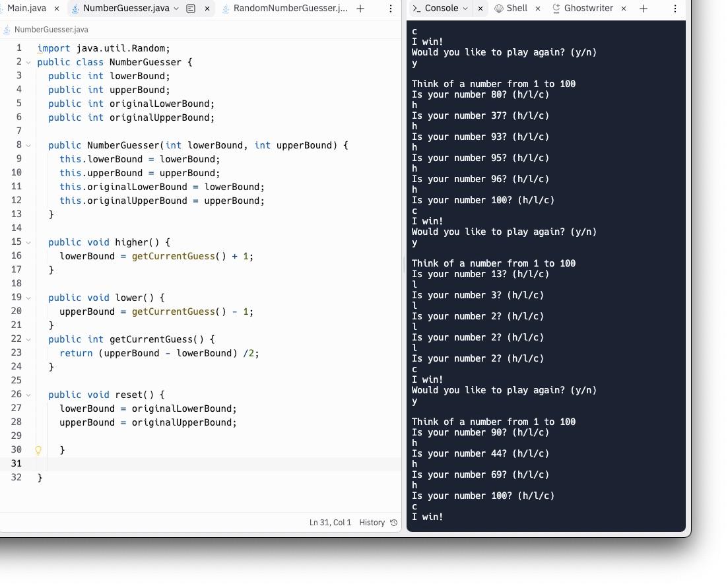The width and height of the screenshot is (728, 586).
Task: Collapse the NumberGuesser class fold arrow on line 2
Action: coord(28,62)
